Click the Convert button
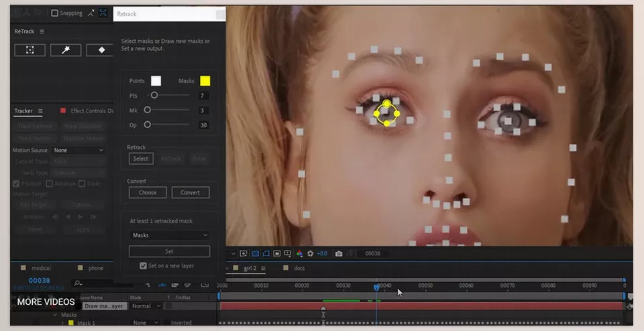 (190, 192)
